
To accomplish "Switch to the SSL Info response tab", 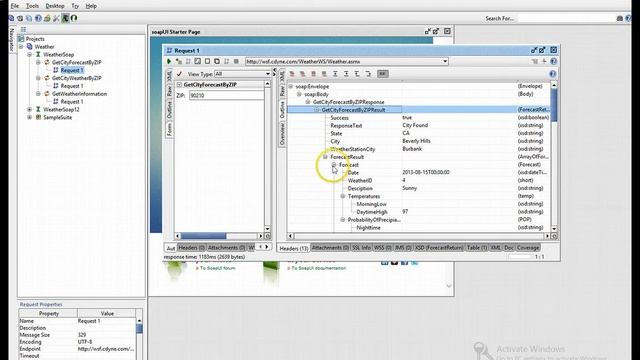I will click(x=361, y=247).
